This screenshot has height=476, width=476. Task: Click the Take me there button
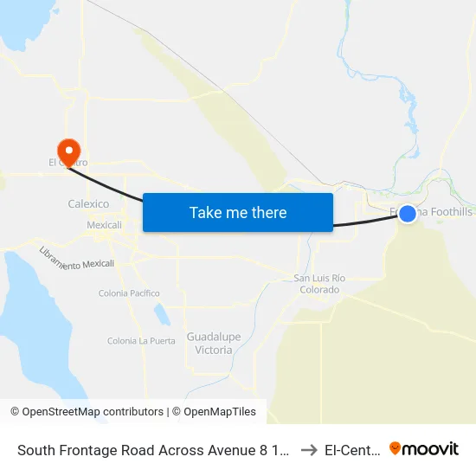click(238, 212)
